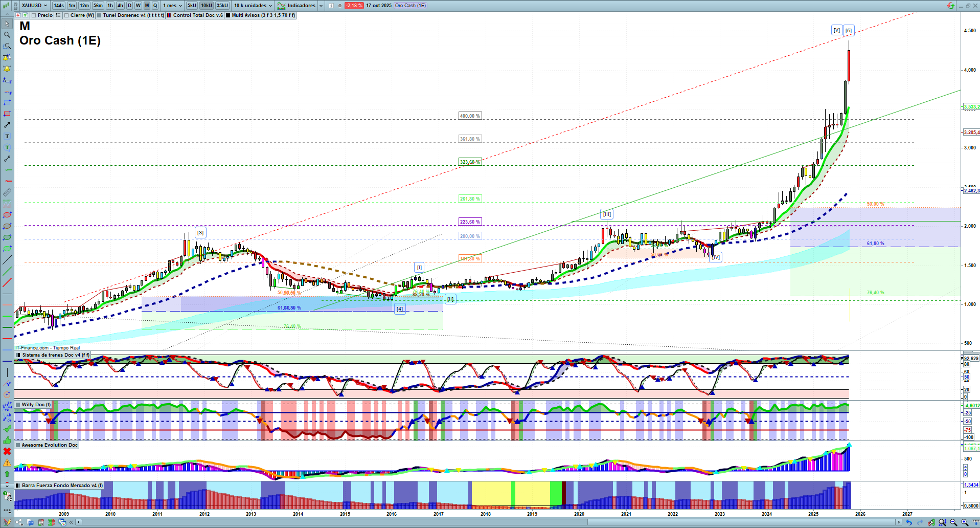
Task: Zoom out using bottom-right magnifier minus
Action: point(953,522)
